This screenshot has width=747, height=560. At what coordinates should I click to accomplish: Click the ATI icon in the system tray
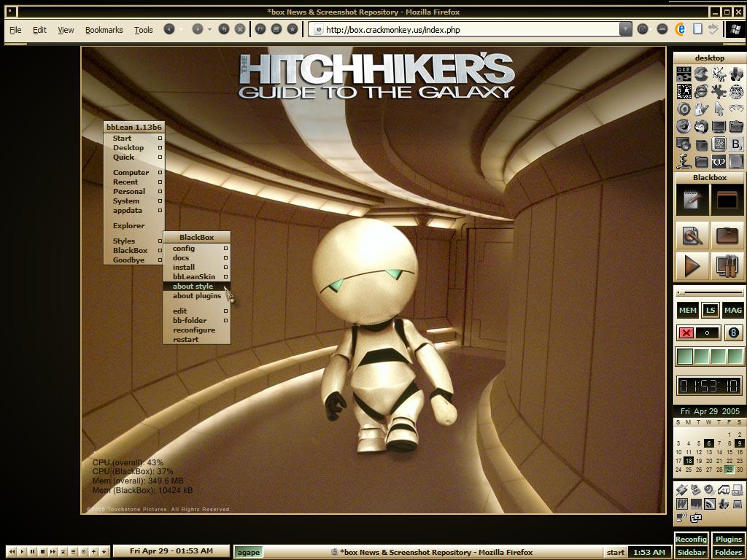[723, 489]
